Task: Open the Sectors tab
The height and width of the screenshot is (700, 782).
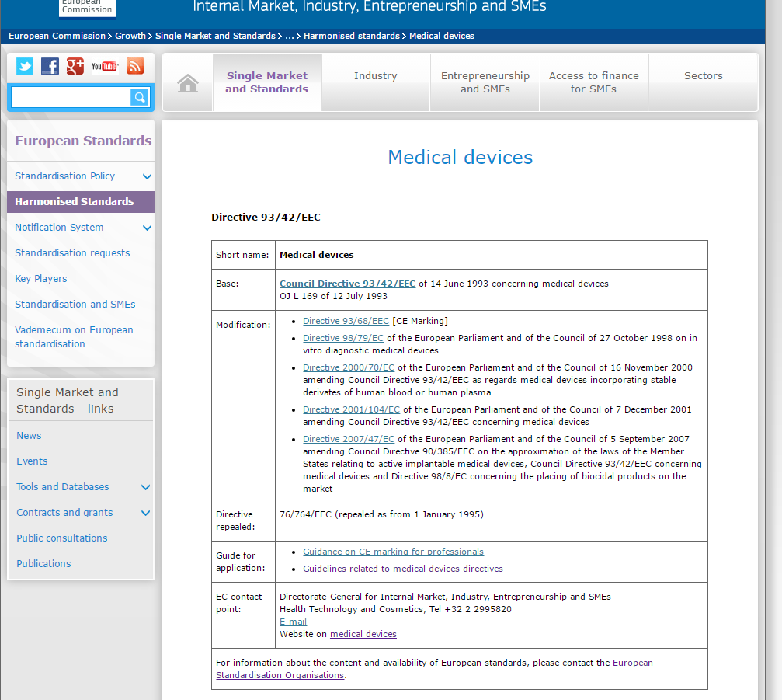Action: [703, 76]
